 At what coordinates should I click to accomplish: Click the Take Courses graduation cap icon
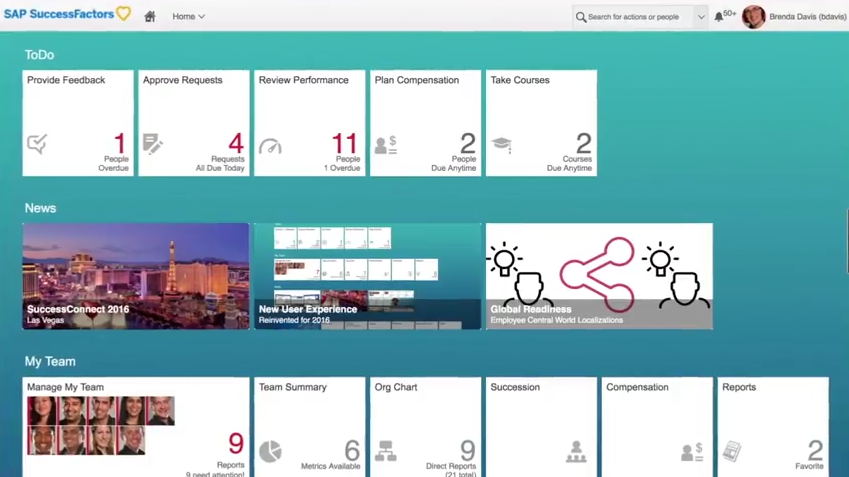(x=502, y=145)
